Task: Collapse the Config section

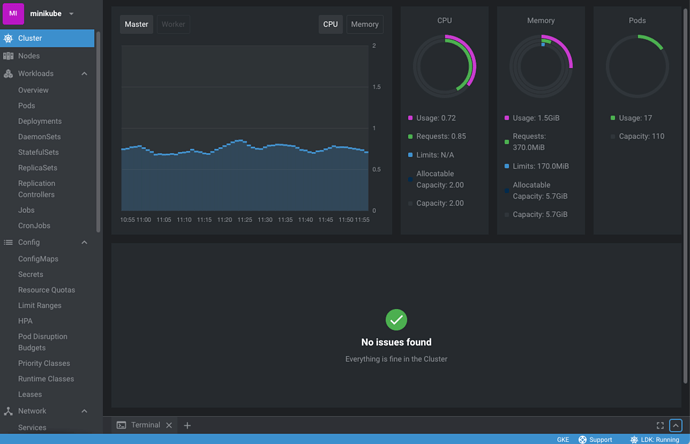Action: point(84,242)
